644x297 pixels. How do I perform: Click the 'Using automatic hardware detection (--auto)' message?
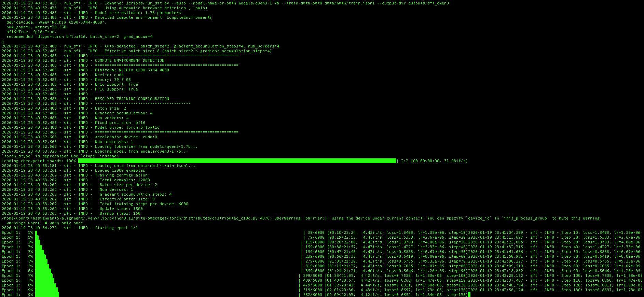155,8
